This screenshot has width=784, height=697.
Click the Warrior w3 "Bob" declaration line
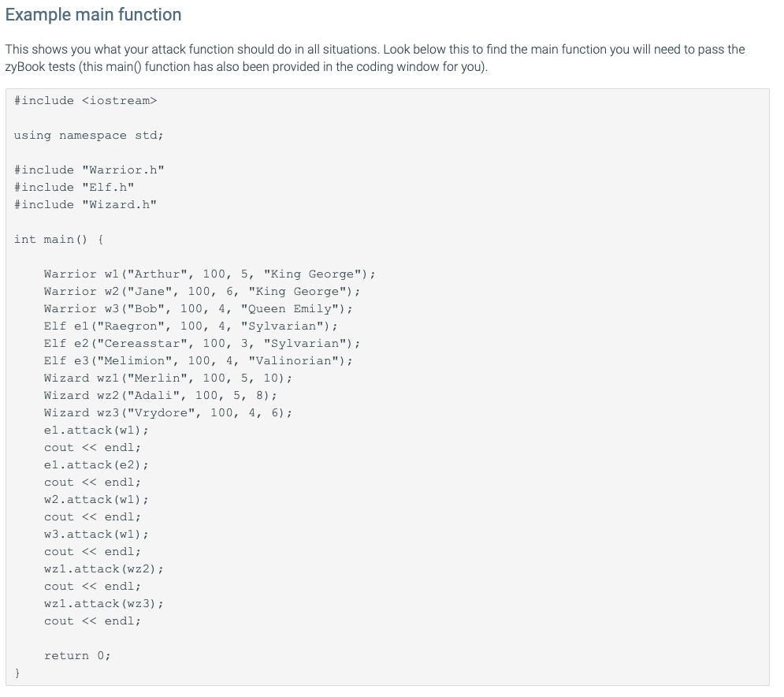coord(198,309)
